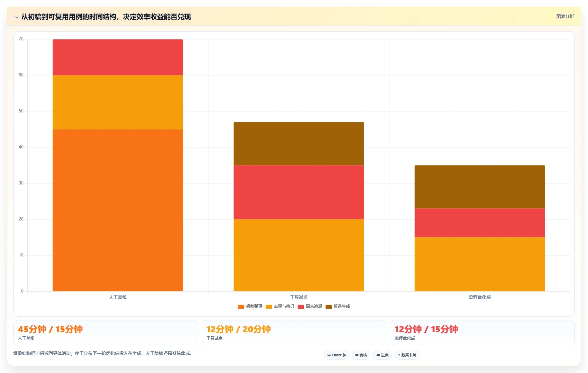Click the small icon before the card title
Screen dimensions: 588x373
click(16, 17)
